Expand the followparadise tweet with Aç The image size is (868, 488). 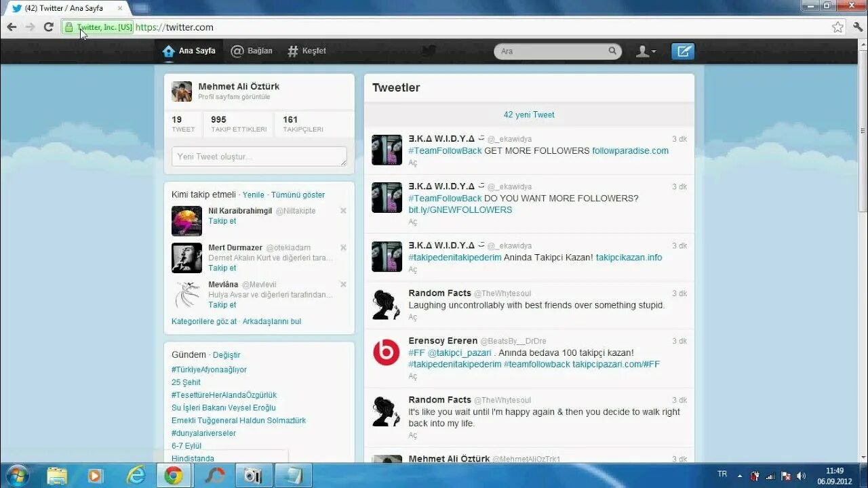pyautogui.click(x=412, y=163)
